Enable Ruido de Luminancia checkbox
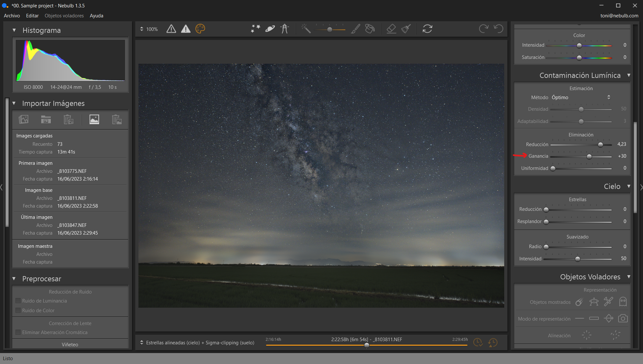Viewport: 643px width, 364px height. [x=18, y=301]
